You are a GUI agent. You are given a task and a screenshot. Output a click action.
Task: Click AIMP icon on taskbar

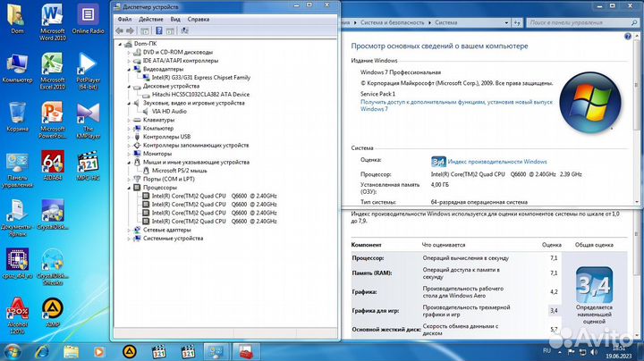coord(130,351)
